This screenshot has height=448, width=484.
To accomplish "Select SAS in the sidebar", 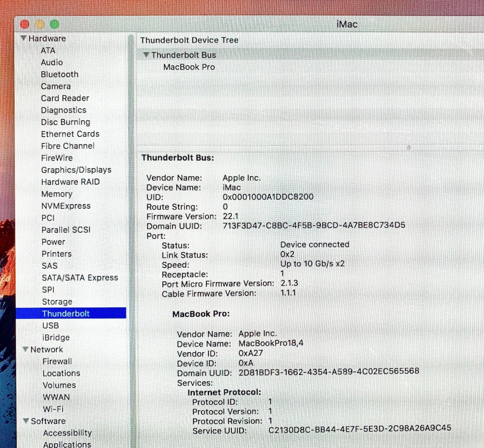I will tap(50, 266).
